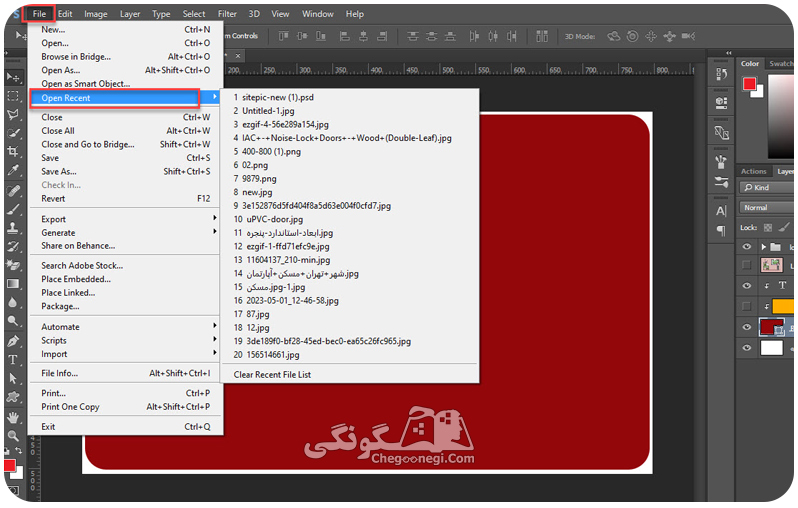Select the Crop tool
The width and height of the screenshot is (798, 508).
[13, 152]
